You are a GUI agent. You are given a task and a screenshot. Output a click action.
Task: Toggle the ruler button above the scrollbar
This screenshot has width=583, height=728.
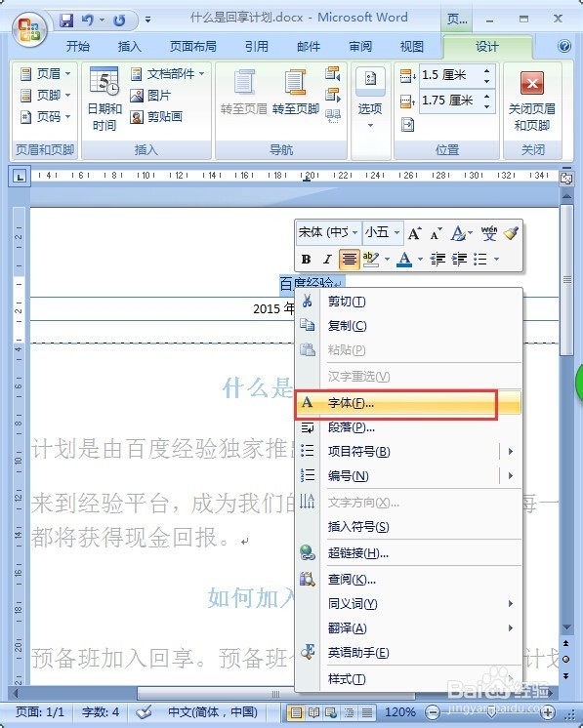click(566, 179)
